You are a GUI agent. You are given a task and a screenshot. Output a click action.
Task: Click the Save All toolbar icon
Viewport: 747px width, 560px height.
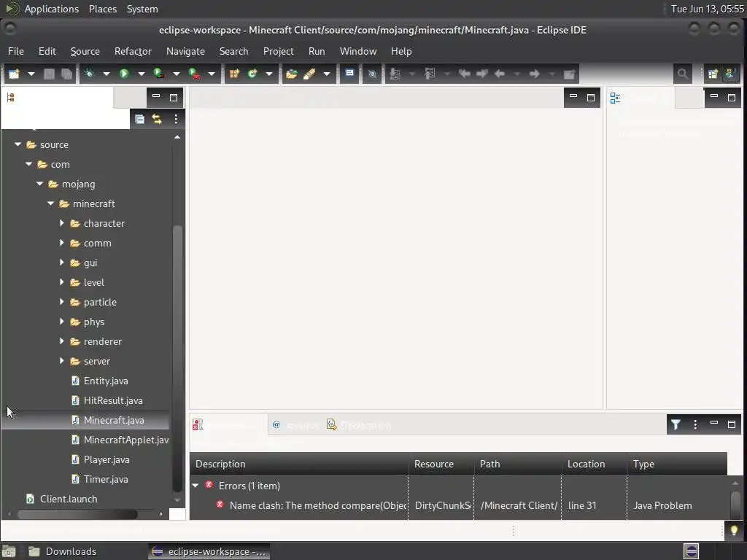[66, 74]
